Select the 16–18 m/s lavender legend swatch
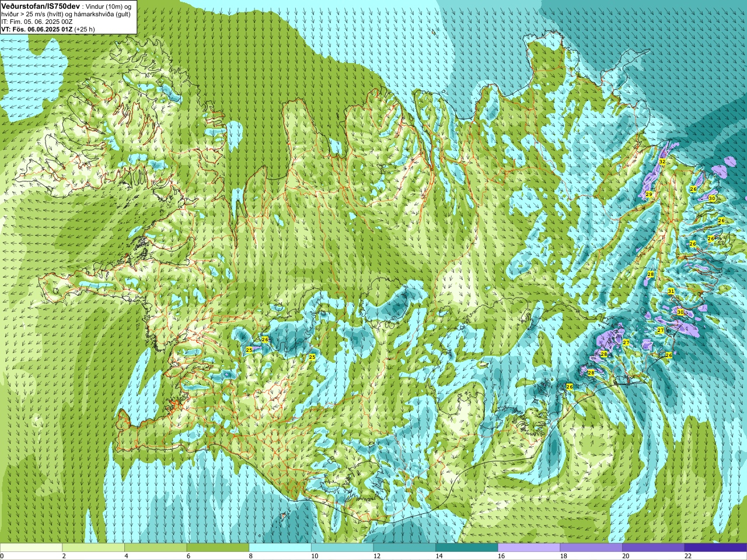Image resolution: width=747 pixels, height=560 pixels. (x=529, y=548)
